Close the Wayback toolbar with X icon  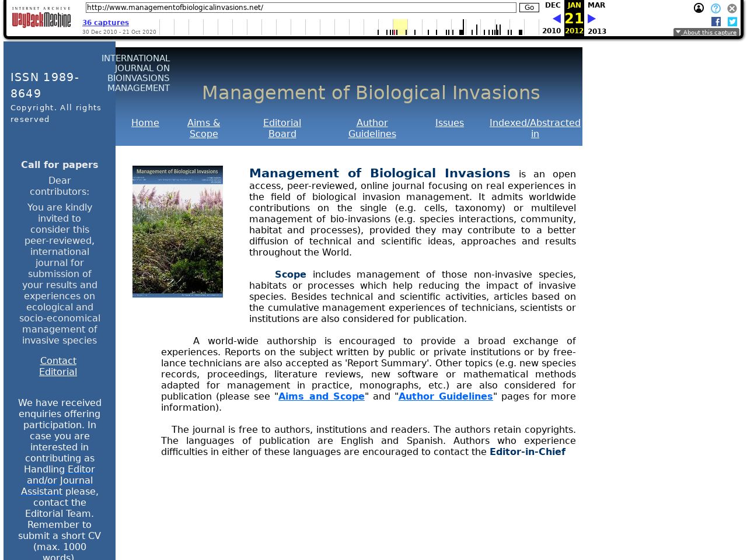(x=732, y=8)
